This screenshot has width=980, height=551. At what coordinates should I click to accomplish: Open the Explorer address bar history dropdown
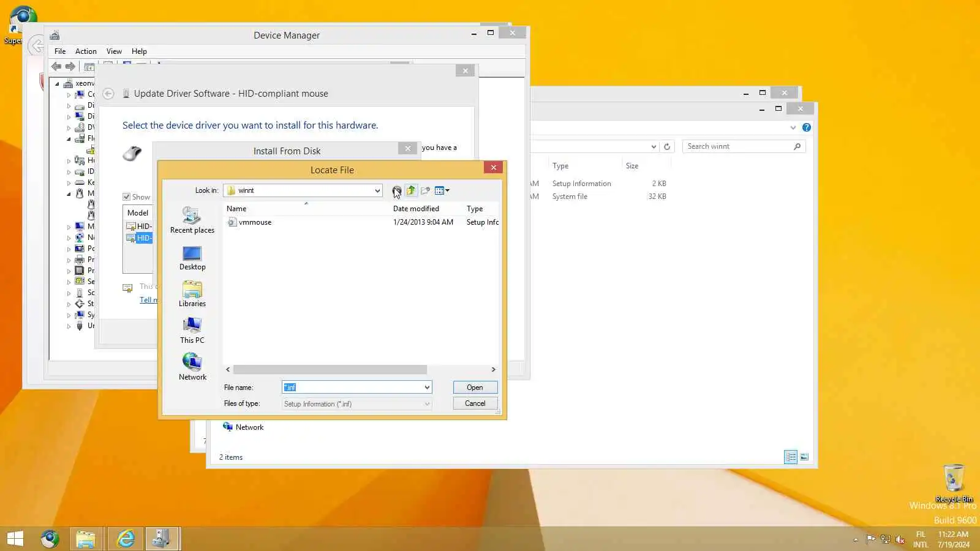coord(654,146)
